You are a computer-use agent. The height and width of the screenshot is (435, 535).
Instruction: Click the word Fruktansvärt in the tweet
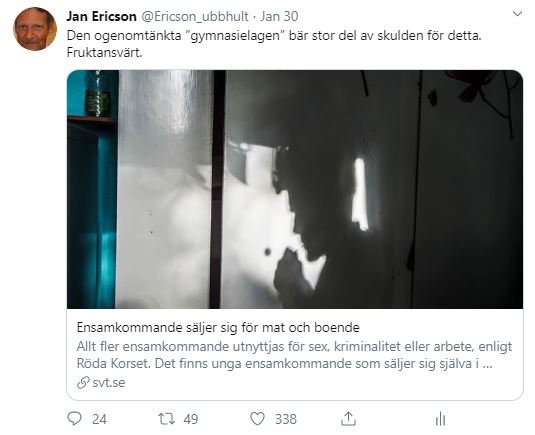[x=104, y=53]
